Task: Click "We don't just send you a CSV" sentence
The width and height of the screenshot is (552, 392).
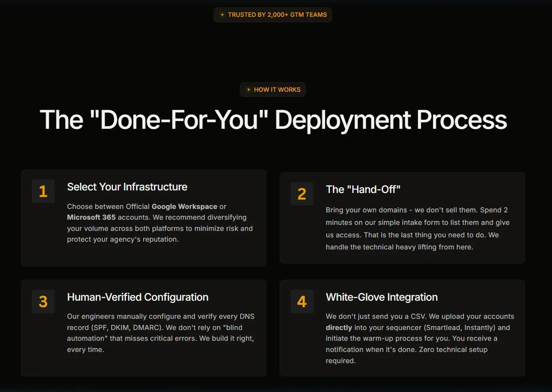Action: click(376, 316)
